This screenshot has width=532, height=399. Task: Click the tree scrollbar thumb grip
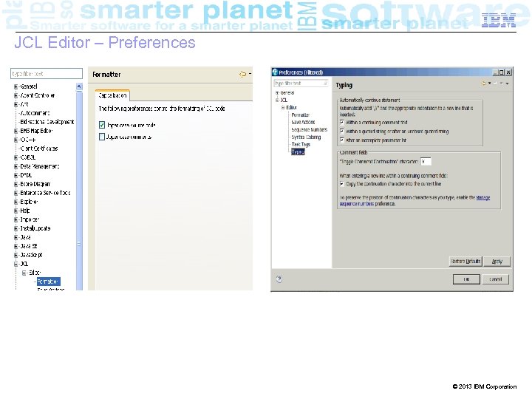click(x=79, y=244)
